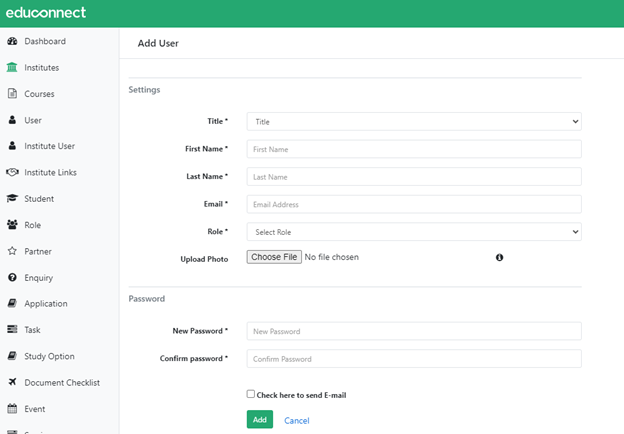The width and height of the screenshot is (624, 434).
Task: Click the Password section heading
Action: point(146,298)
